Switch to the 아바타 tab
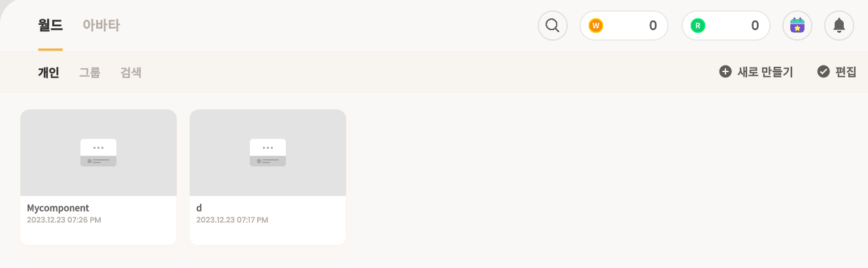868x268 pixels. 101,26
